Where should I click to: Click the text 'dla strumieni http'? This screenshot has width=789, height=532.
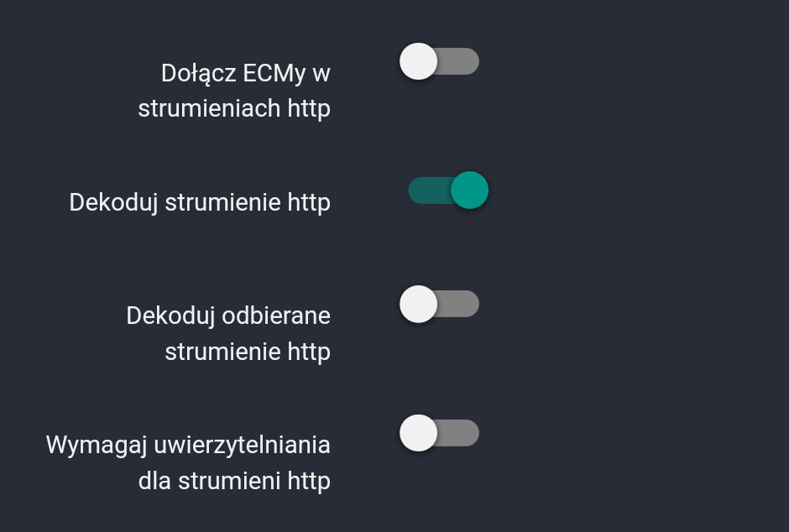tap(234, 481)
